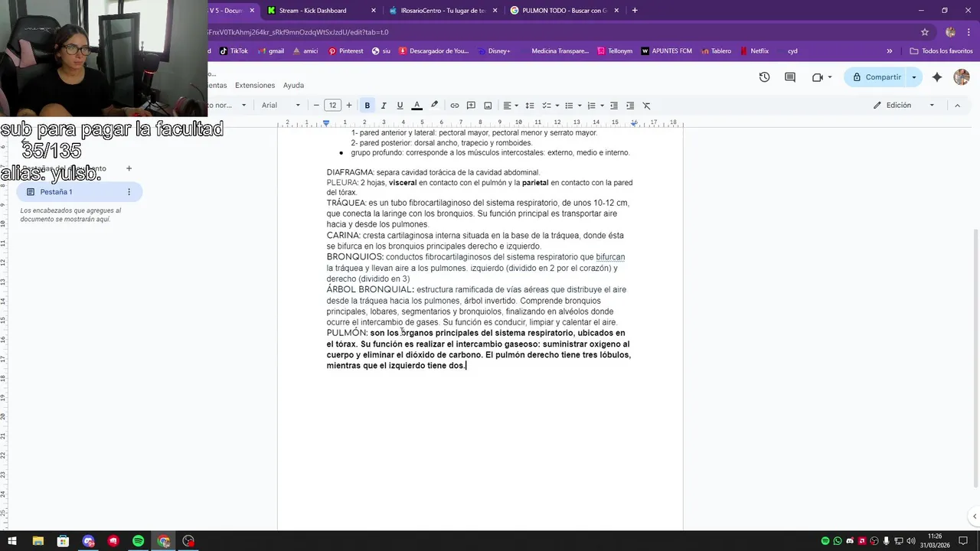Toggle bold formatting in the toolbar

pyautogui.click(x=367, y=106)
